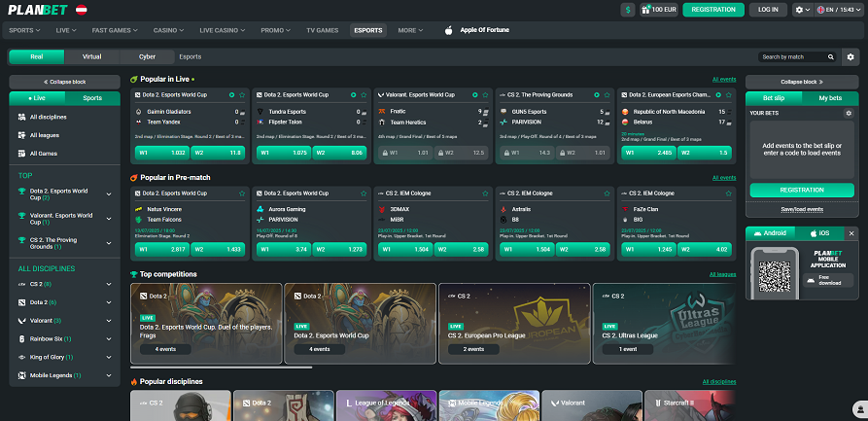The height and width of the screenshot is (421, 868).
Task: Click King of Glory discipline icon
Action: click(21, 357)
